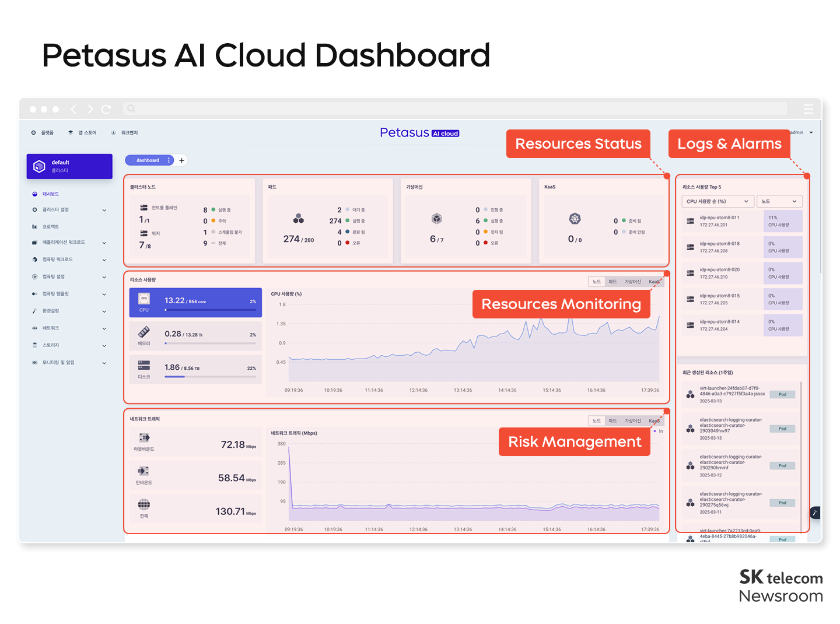Open the 워크벤치 top menu
This screenshot has width=840, height=624.
[x=125, y=133]
